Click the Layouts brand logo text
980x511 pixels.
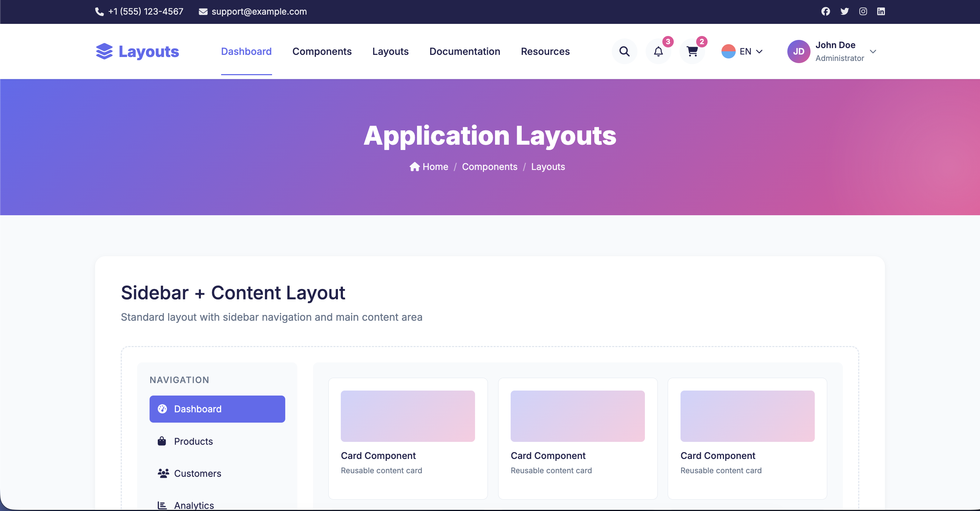[149, 51]
